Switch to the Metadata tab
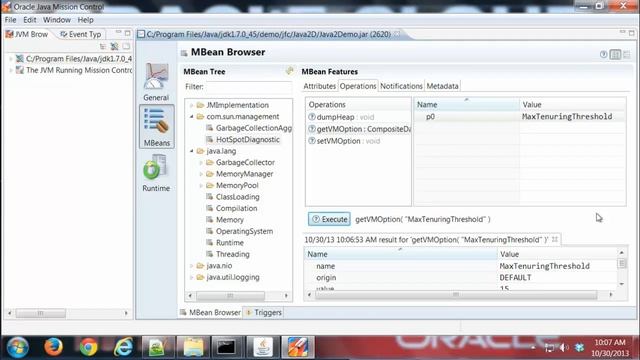640x360 pixels. pos(442,86)
